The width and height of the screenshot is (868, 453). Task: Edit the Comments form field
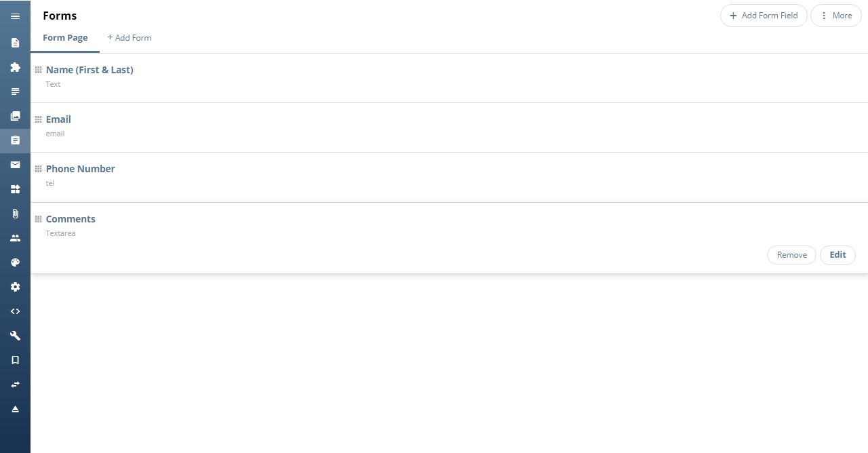click(837, 255)
